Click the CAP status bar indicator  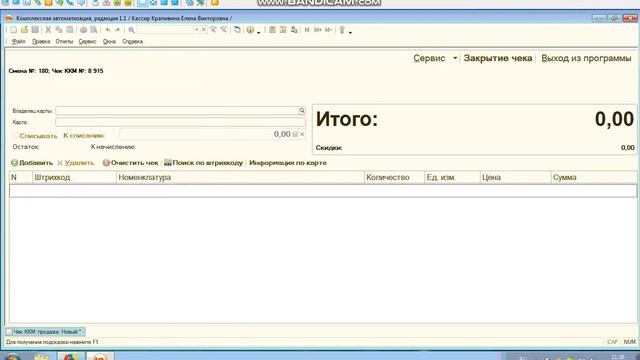[612, 342]
